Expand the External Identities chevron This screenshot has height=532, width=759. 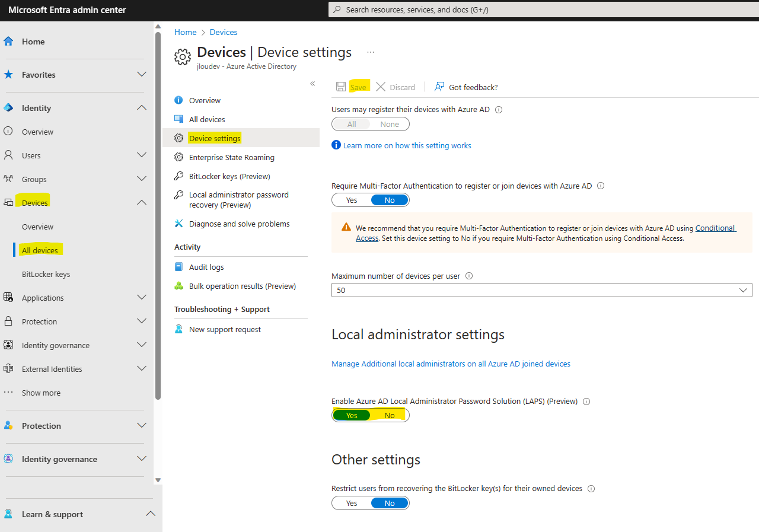pyautogui.click(x=142, y=368)
